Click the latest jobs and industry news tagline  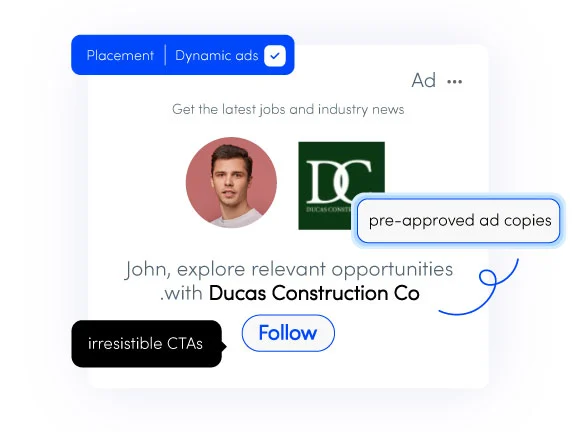(x=288, y=109)
